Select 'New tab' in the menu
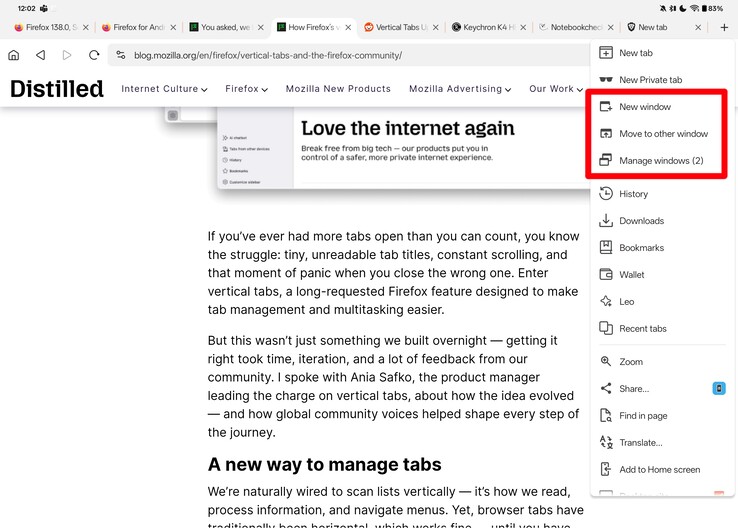Image resolution: width=738 pixels, height=528 pixels. (x=662, y=53)
